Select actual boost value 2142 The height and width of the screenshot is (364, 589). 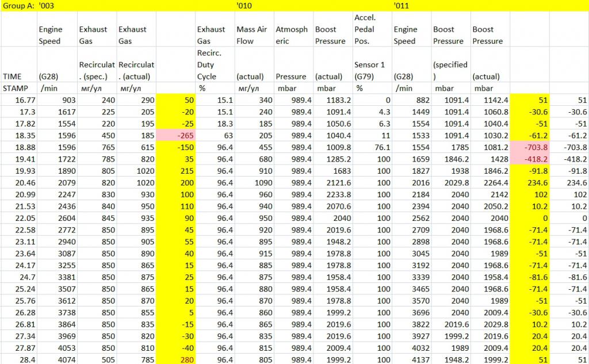[490, 194]
